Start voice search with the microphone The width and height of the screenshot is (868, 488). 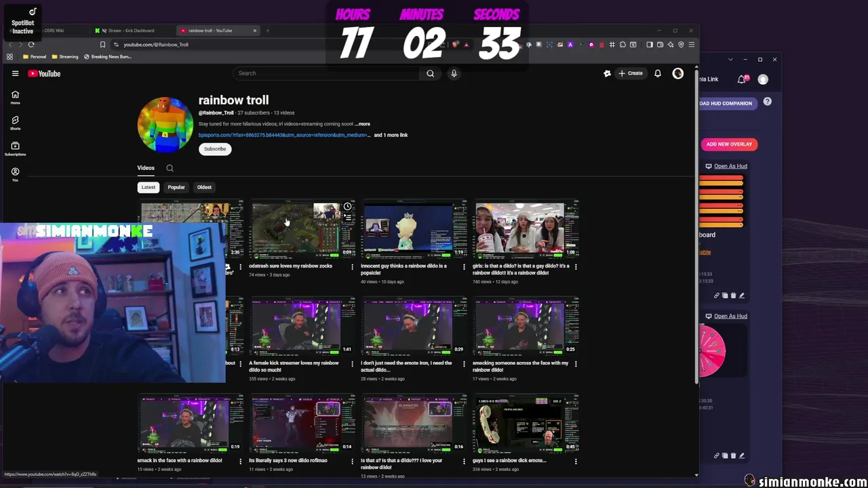(x=454, y=73)
